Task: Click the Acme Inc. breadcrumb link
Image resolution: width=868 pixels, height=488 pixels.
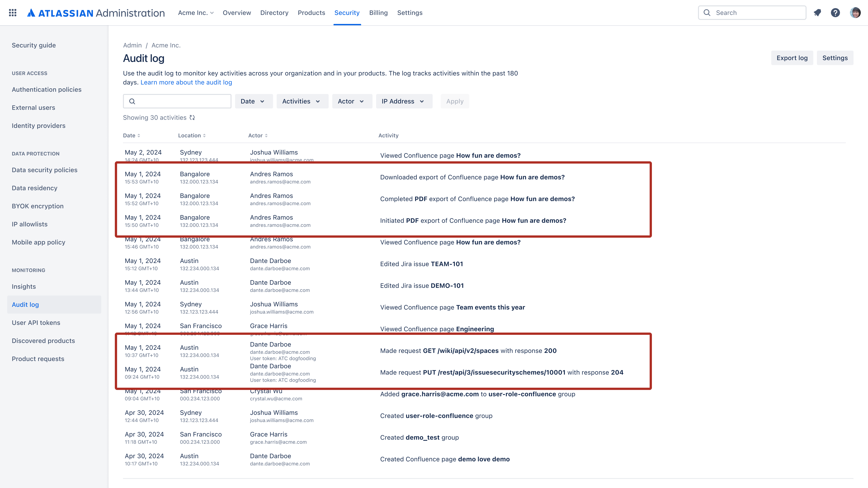Action: (166, 45)
